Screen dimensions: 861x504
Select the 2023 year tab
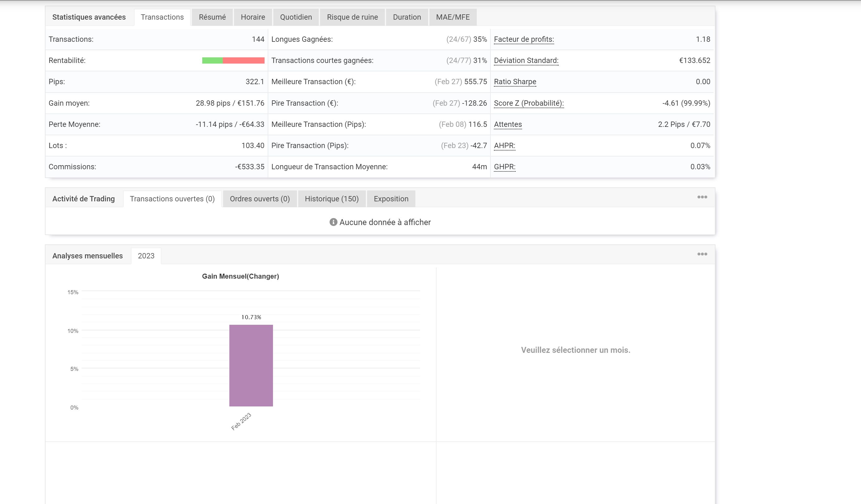click(146, 256)
